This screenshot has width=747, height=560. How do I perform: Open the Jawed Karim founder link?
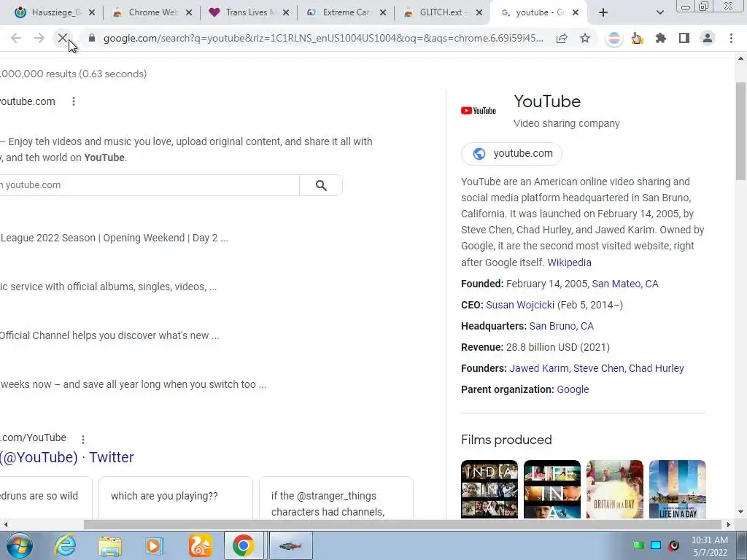pyautogui.click(x=539, y=368)
